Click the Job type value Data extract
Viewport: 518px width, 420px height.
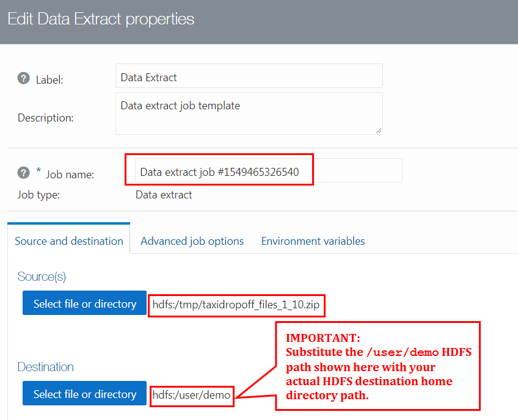click(164, 195)
